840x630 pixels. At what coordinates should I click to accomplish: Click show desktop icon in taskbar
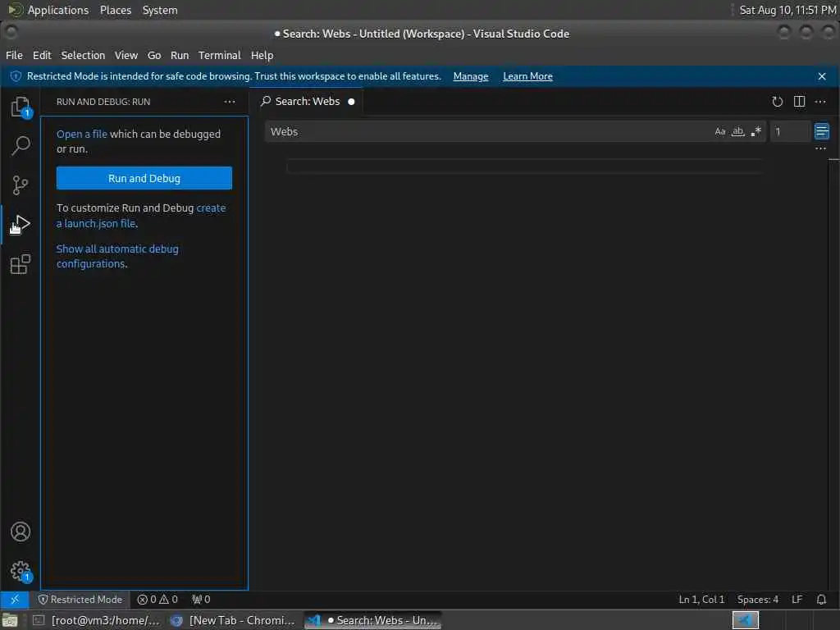10,621
